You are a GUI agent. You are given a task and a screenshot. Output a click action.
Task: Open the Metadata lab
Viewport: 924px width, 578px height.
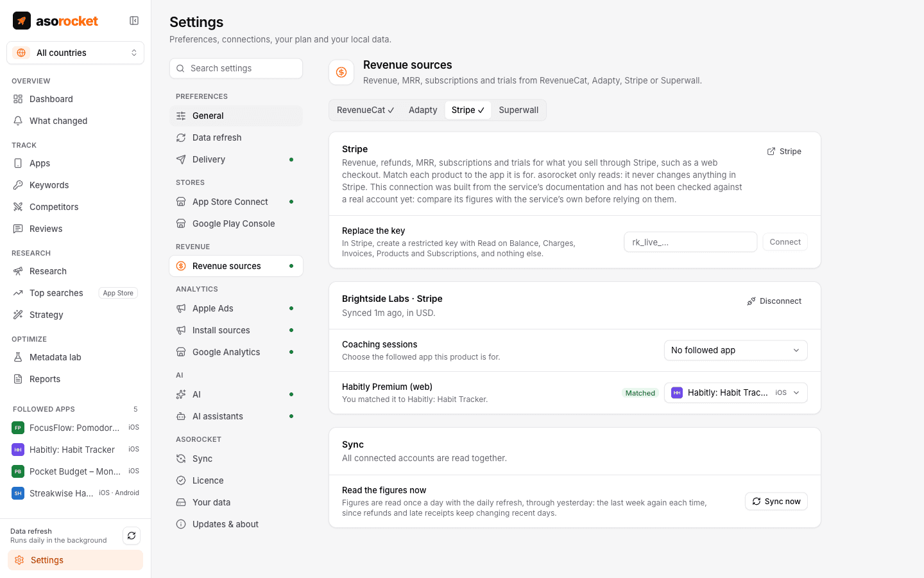(x=75, y=357)
